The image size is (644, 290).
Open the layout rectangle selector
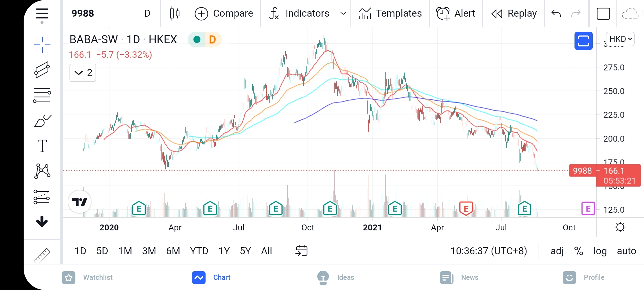coord(603,14)
